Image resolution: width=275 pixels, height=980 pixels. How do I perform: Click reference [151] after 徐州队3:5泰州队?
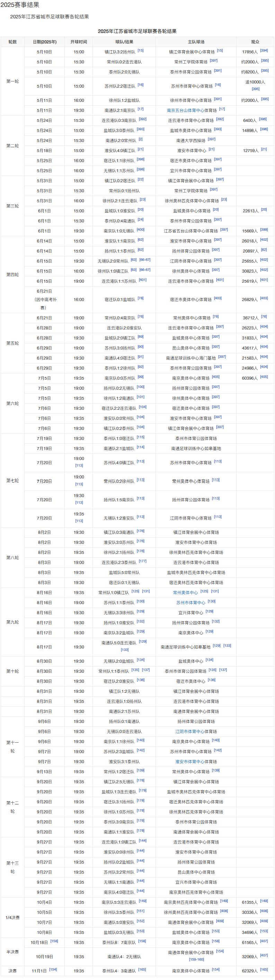point(140,911)
